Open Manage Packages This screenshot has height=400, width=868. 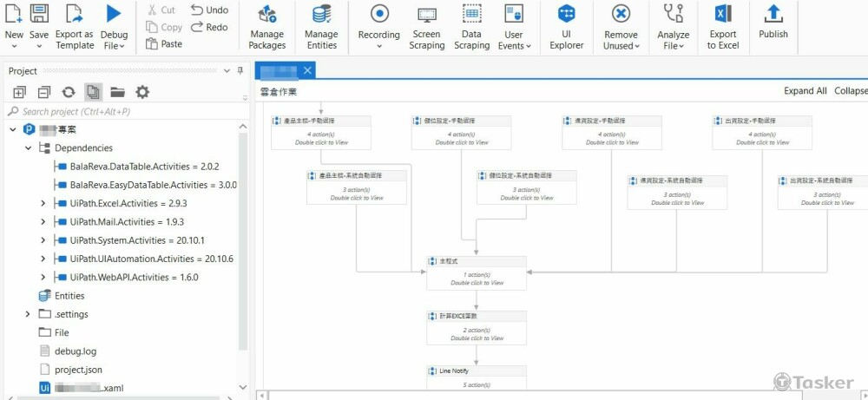[267, 27]
